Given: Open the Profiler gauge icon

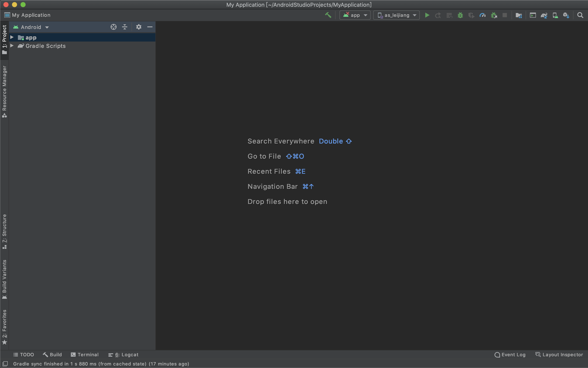Looking at the screenshot, I should 482,15.
